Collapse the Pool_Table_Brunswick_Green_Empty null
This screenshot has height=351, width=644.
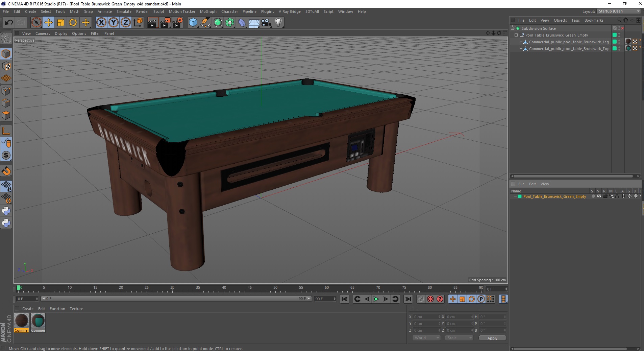point(516,35)
